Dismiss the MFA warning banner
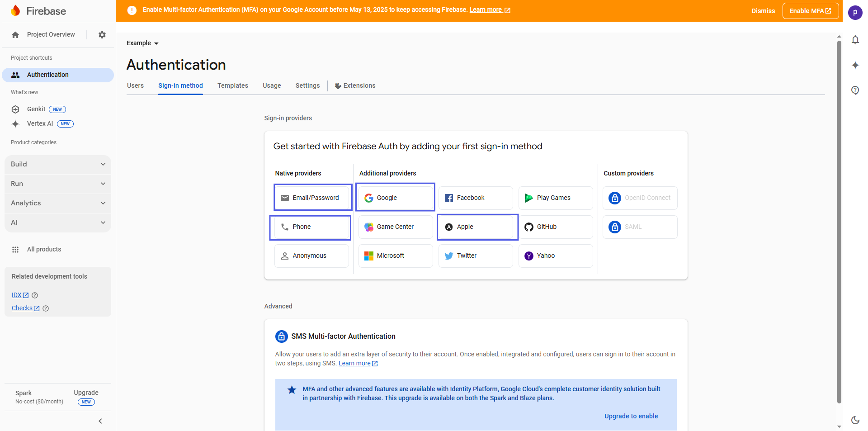868x431 pixels. (x=763, y=11)
